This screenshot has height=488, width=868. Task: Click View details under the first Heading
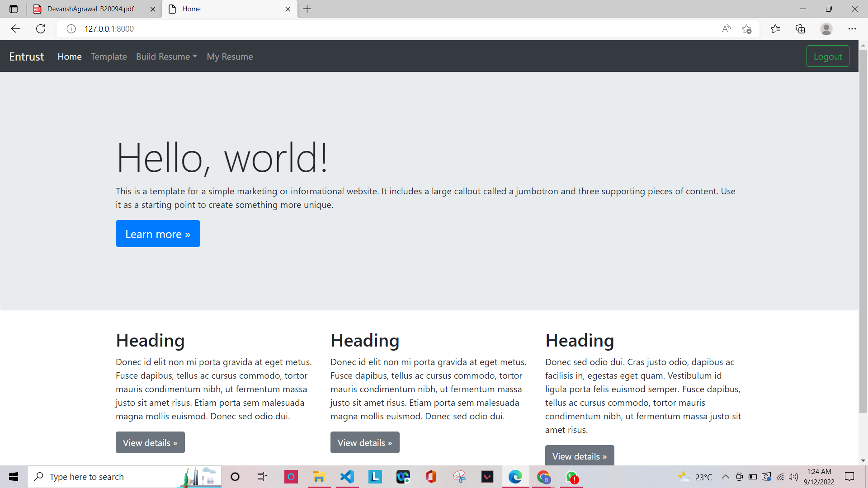pyautogui.click(x=150, y=442)
